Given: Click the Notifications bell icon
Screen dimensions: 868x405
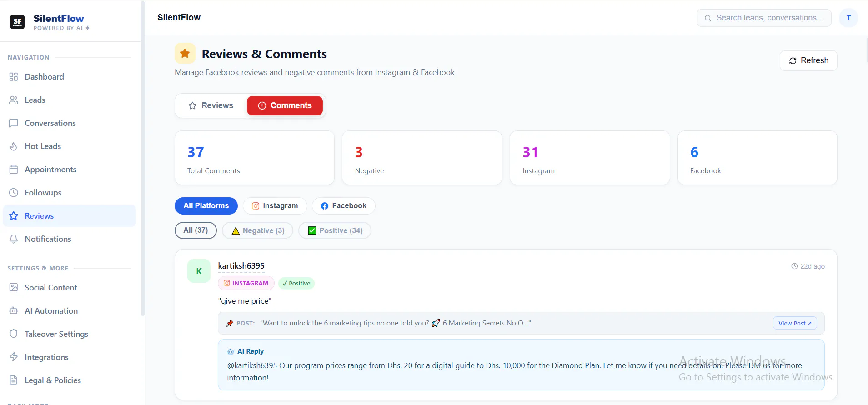Looking at the screenshot, I should pyautogui.click(x=14, y=239).
